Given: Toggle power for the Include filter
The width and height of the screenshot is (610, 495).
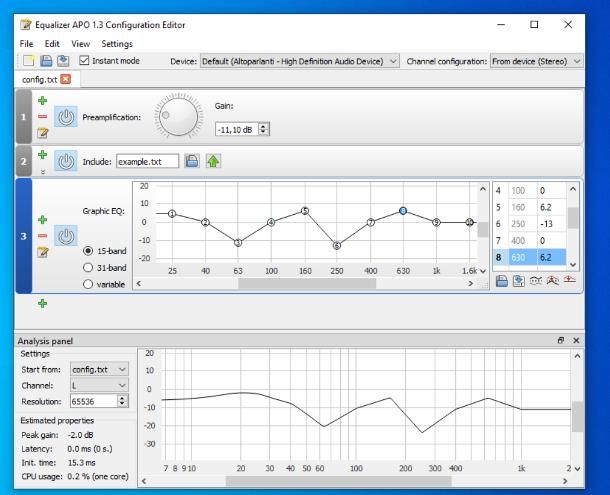Looking at the screenshot, I should [66, 161].
